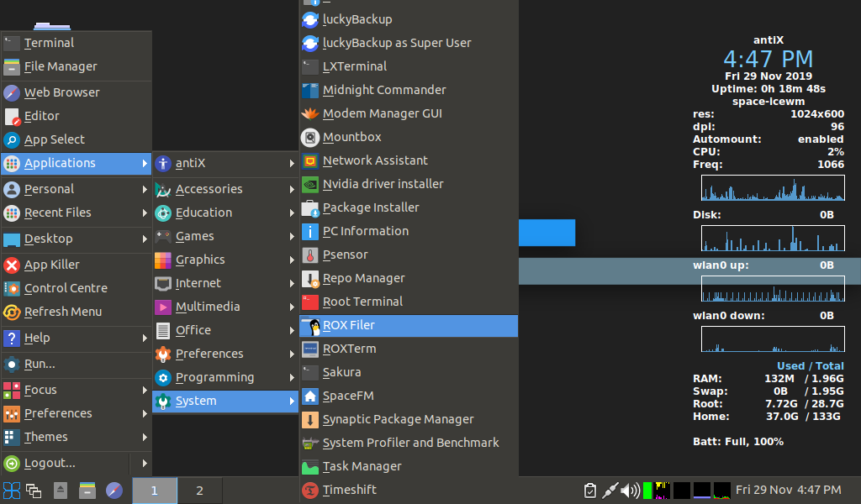Click the taskbar clock Fri 29 Nov

point(789,491)
